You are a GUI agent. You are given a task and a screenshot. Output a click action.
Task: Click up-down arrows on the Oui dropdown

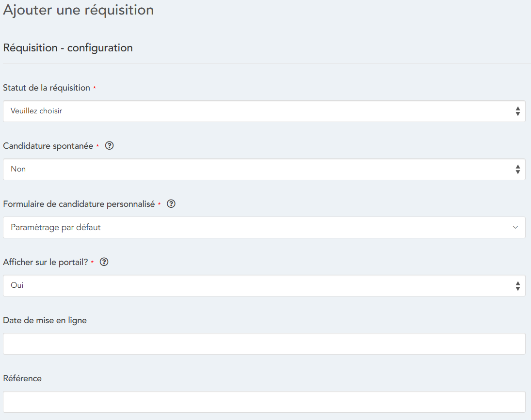coord(517,286)
